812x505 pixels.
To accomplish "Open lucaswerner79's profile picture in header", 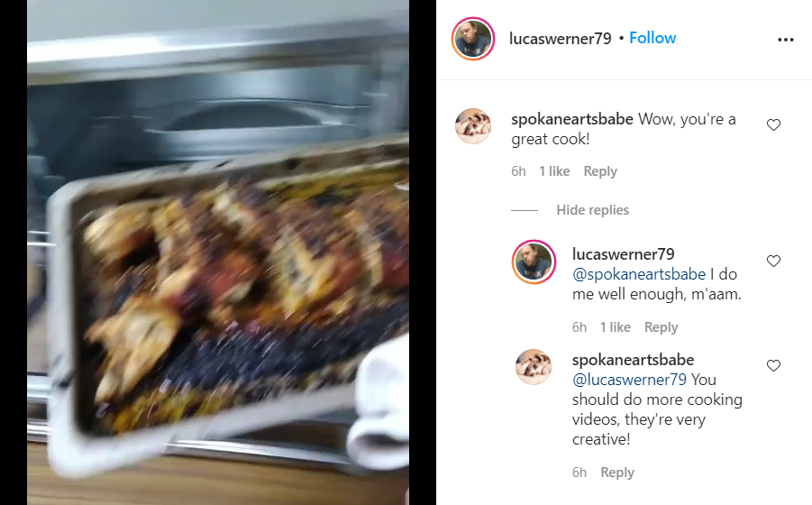I will pyautogui.click(x=473, y=39).
